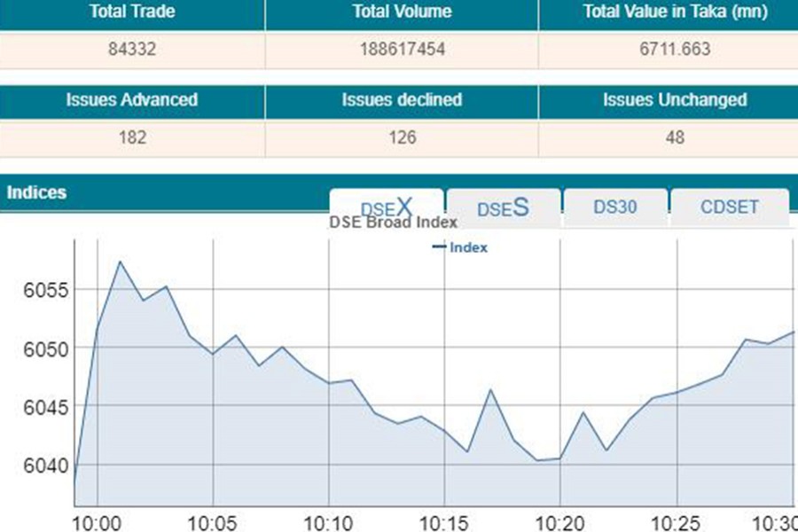
Task: Click the 6055 value axis label
Action: 40,290
